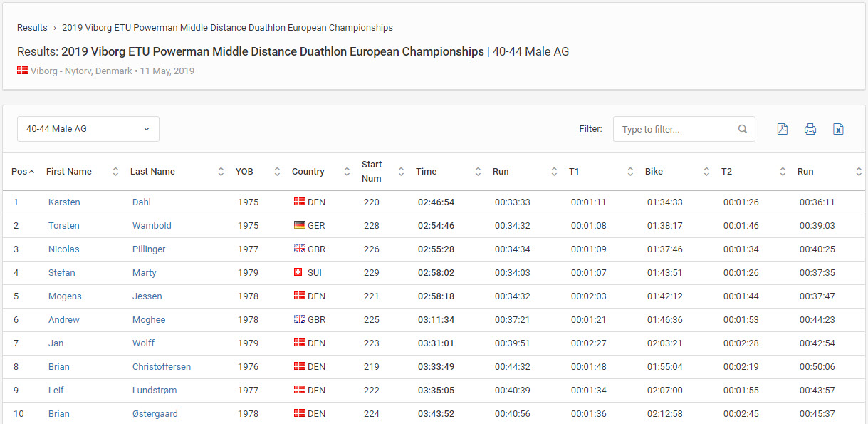Select Andrew Mcghee's total time 03:11:34

(436, 319)
